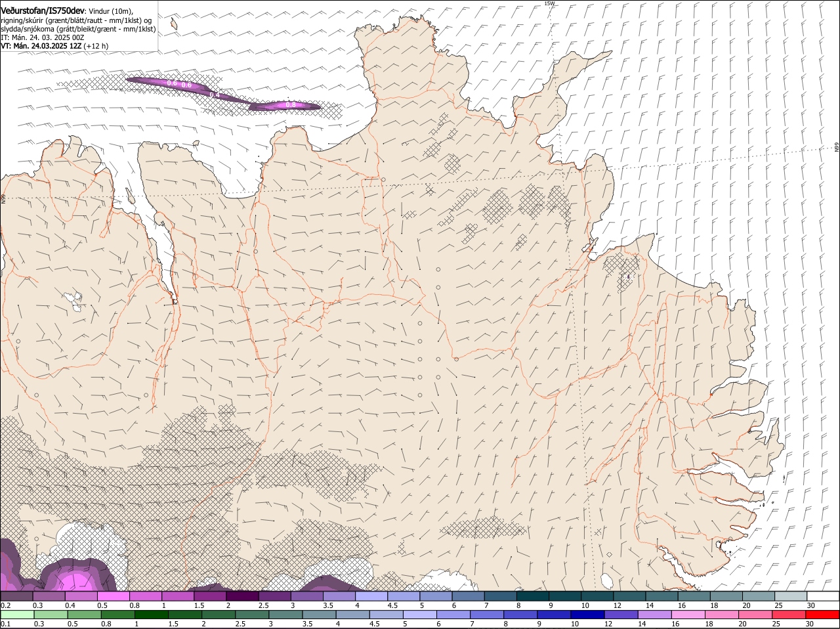Viewport: 840px width, 629px height.
Task: Pick the dark teal 8 mm snow swatch
Action: click(532, 596)
